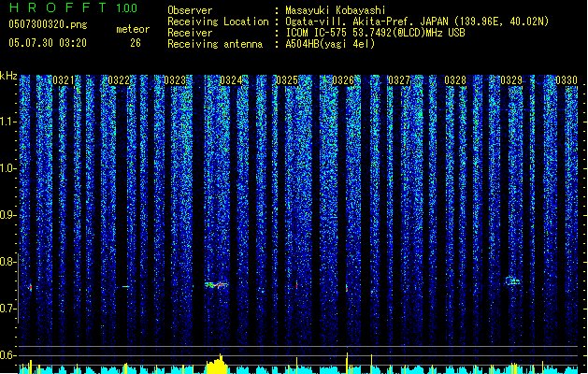Click the Receiver label
This screenshot has height=374, width=588.
[x=190, y=33]
